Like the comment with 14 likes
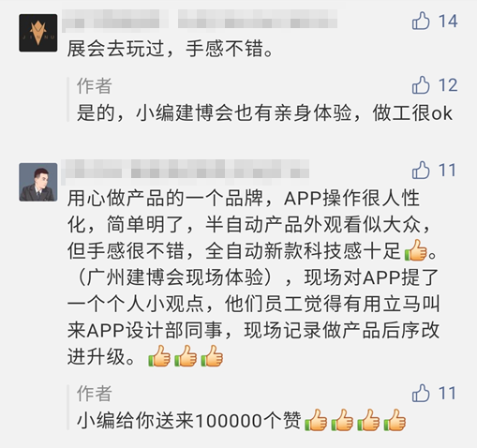Image resolution: width=477 pixels, height=448 pixels. click(421, 21)
